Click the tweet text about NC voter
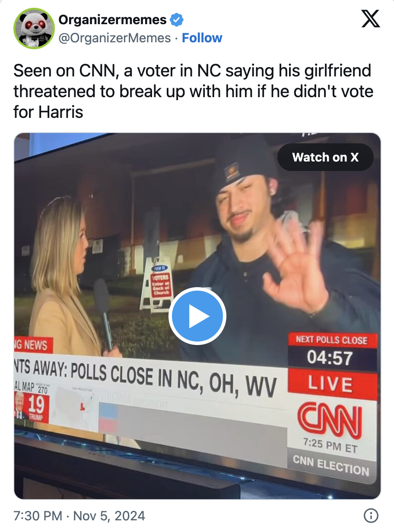 [x=193, y=92]
